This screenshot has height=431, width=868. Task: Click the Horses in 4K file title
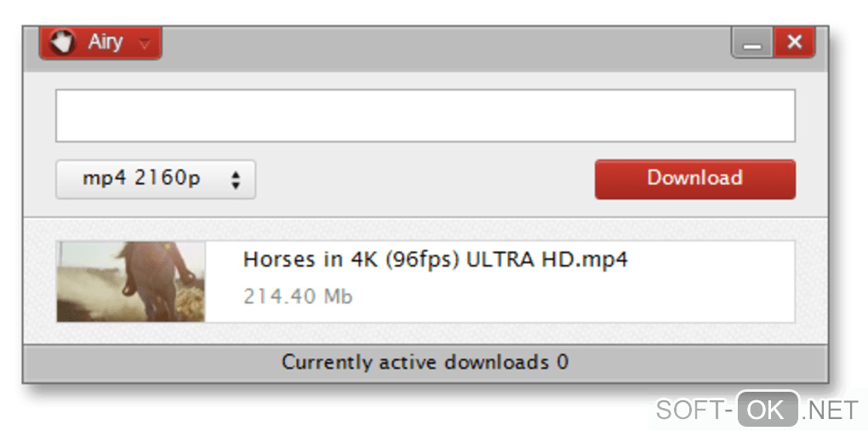(435, 260)
